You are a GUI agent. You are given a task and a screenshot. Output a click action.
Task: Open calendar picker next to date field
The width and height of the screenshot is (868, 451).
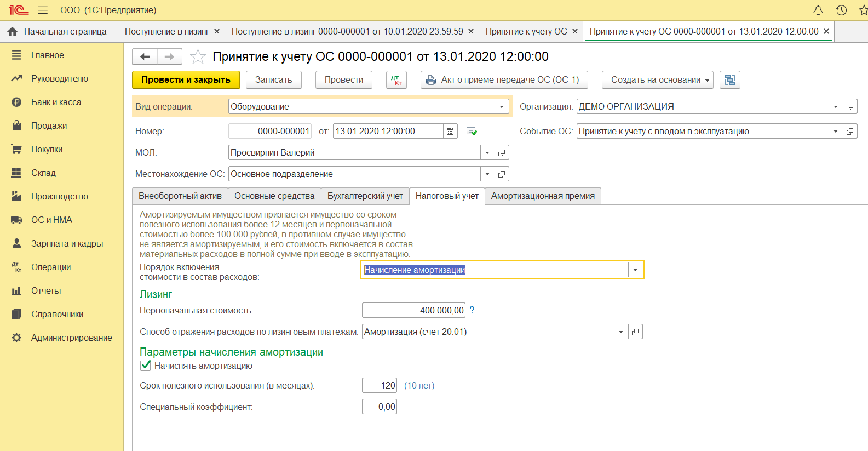[450, 132]
